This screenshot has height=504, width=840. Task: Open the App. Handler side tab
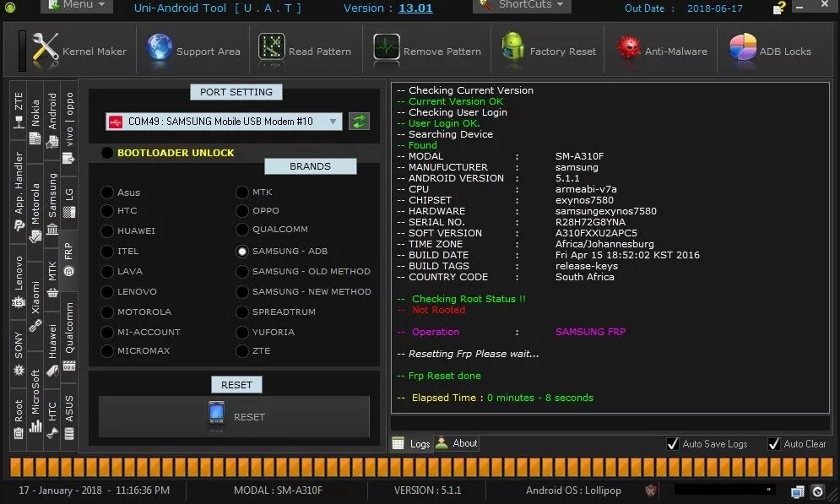[x=19, y=191]
